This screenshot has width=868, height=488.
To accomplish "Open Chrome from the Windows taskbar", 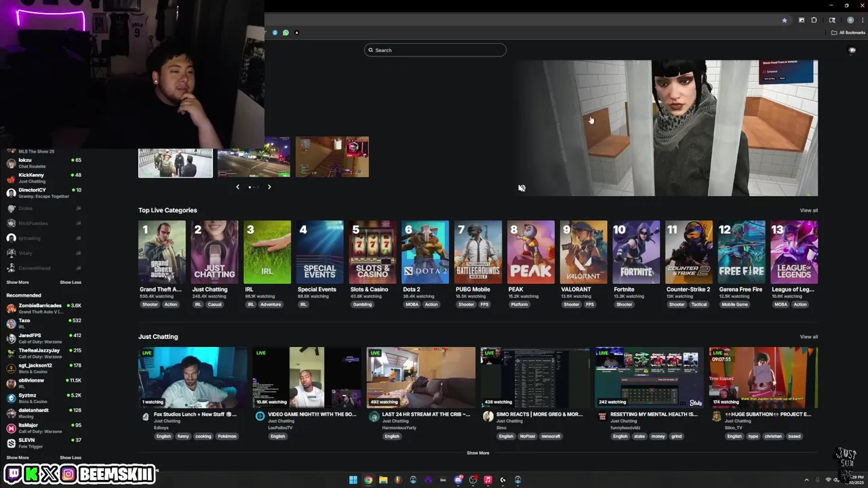I will coord(368,480).
